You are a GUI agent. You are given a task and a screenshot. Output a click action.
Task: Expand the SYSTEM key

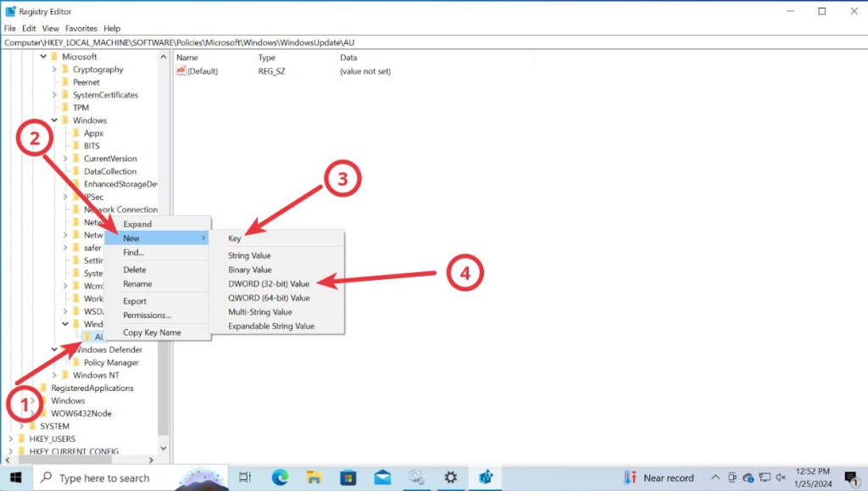[x=21, y=426]
